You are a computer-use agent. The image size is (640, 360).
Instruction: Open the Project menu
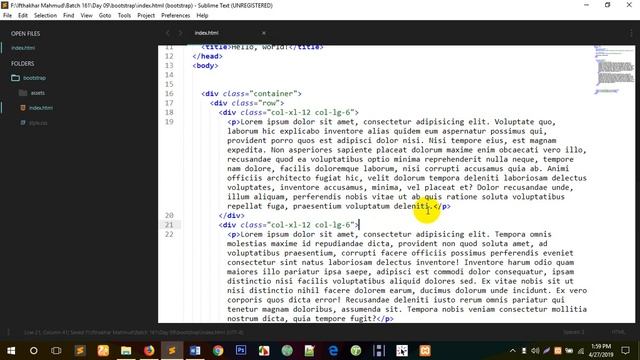[146, 16]
